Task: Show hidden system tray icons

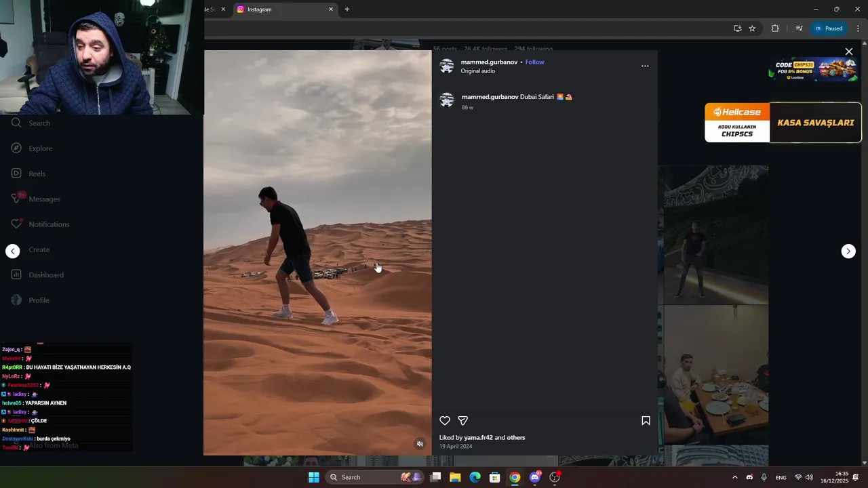Action: pos(734,477)
